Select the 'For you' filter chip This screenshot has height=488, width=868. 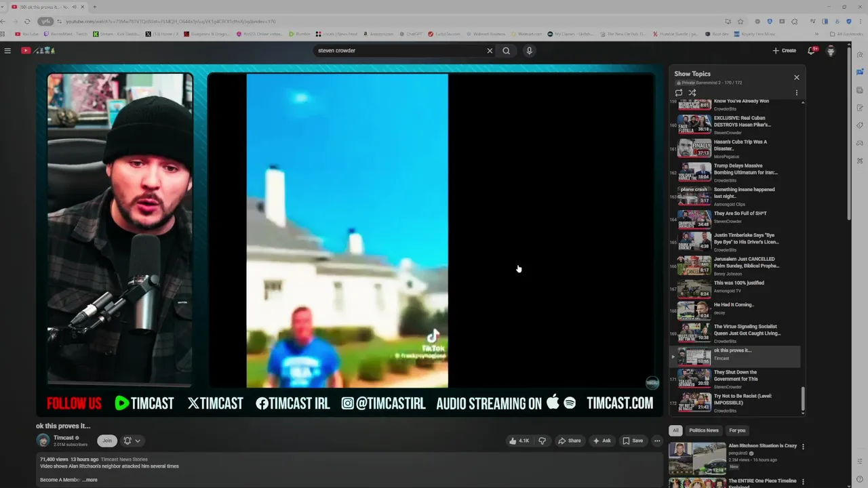point(737,430)
